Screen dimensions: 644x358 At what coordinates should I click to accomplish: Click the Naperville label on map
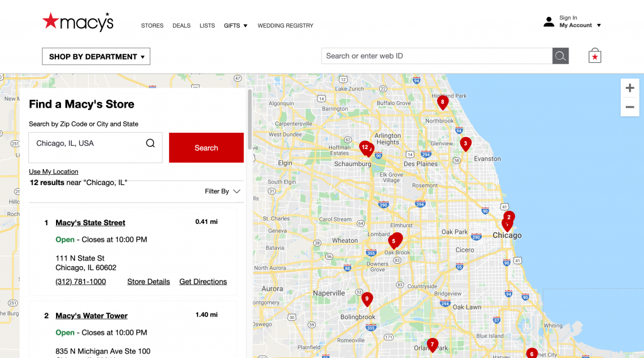[328, 293]
